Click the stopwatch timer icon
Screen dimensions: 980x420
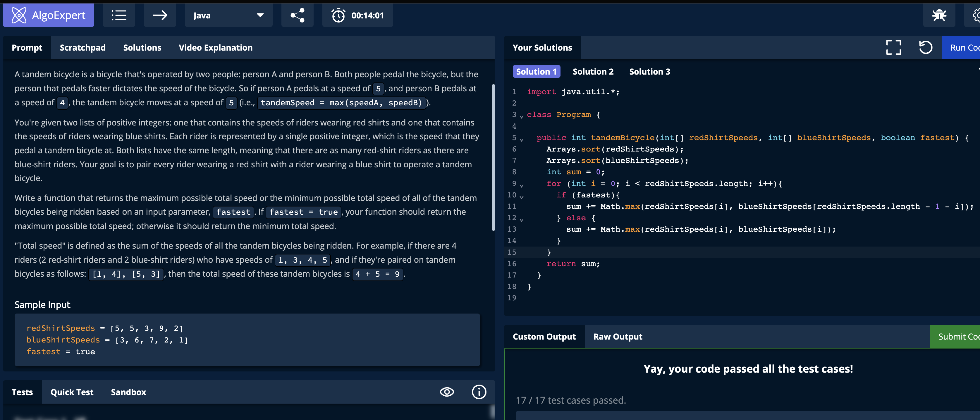point(338,15)
